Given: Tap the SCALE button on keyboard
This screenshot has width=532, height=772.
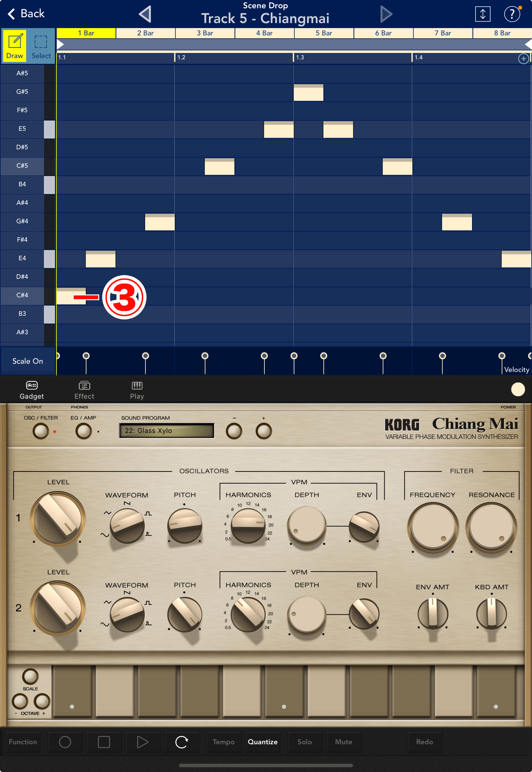Looking at the screenshot, I should coord(30,676).
